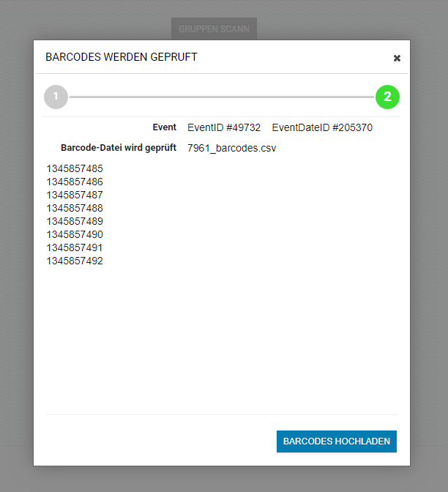Select barcode 1345857485

(75, 168)
